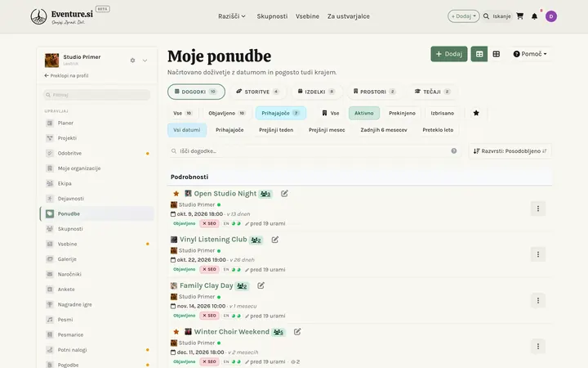Click the Studio Primer settings gear

(x=132, y=61)
